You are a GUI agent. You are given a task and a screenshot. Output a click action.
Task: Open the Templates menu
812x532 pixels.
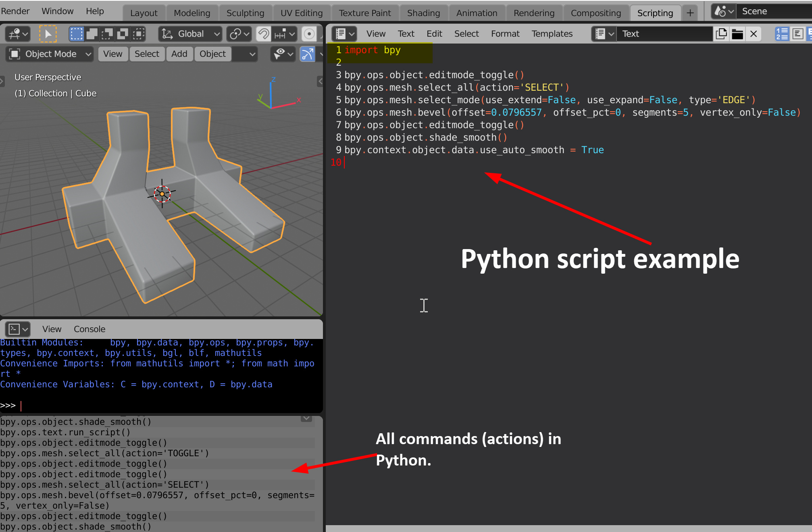pyautogui.click(x=552, y=34)
